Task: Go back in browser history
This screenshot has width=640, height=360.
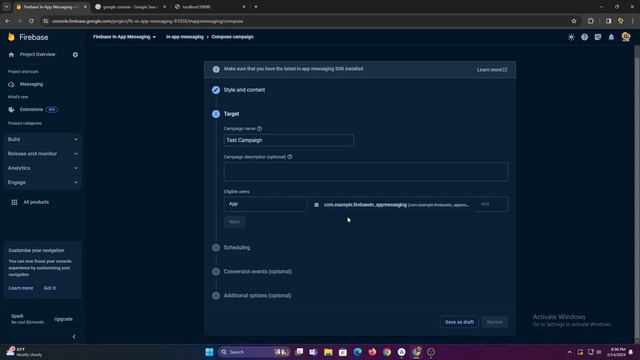Action: (x=7, y=21)
